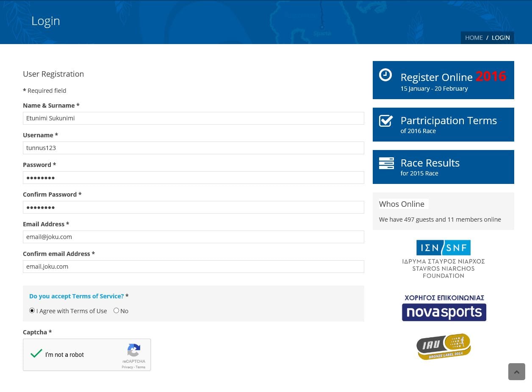Go to HOME in the breadcrumb
Screen dimensions: 532x392
point(474,38)
